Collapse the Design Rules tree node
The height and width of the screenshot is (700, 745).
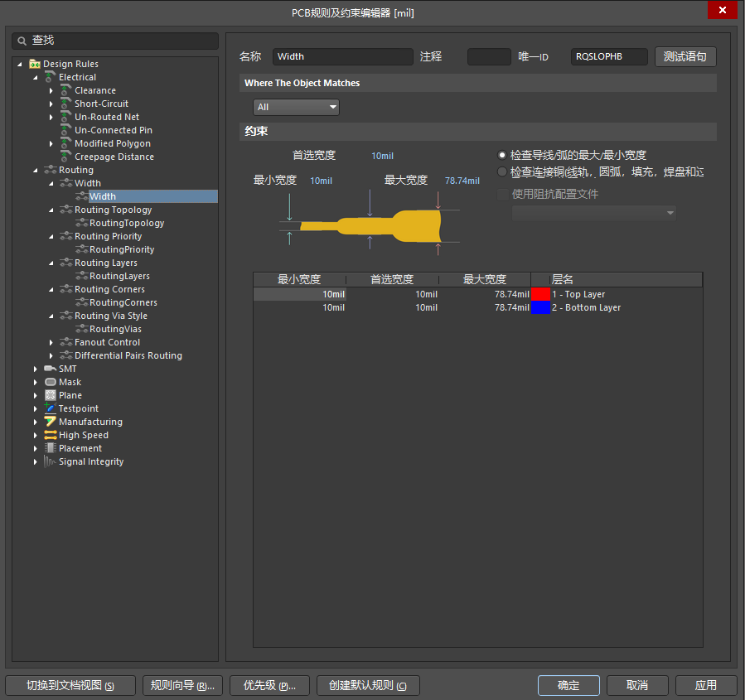pyautogui.click(x=20, y=64)
